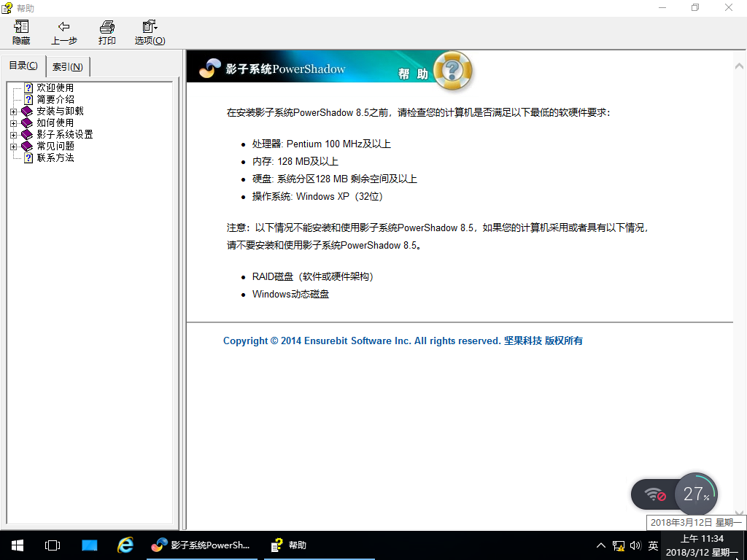
Task: Click the PowerShadow logo in the banner
Action: coord(210,68)
